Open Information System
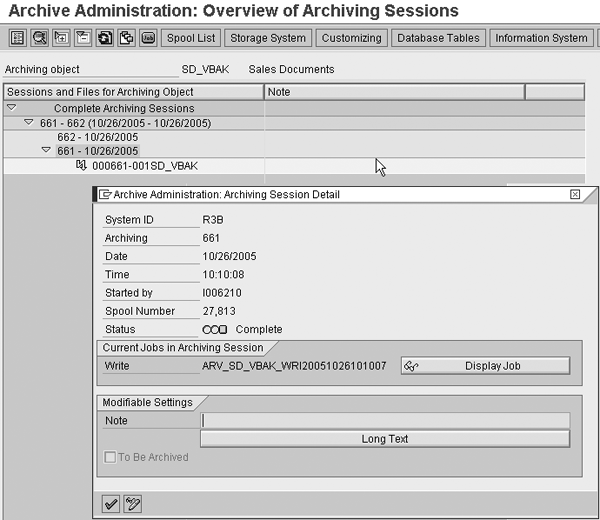Image resolution: width=600 pixels, height=520 pixels. click(x=541, y=38)
